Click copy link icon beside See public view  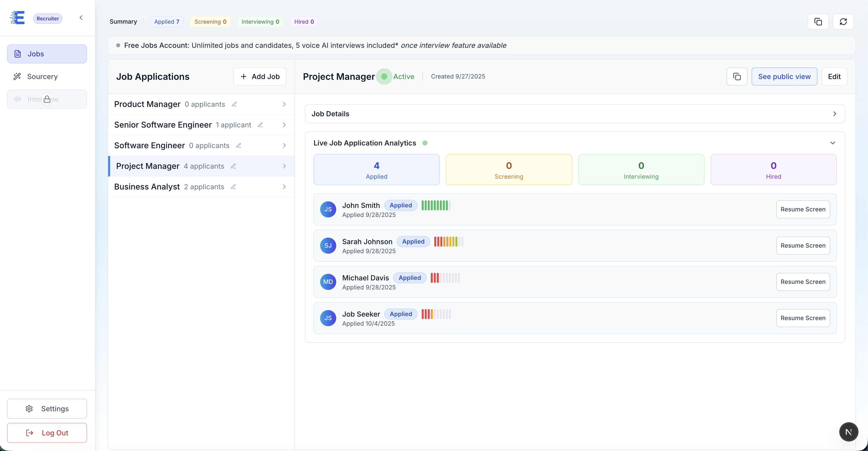point(736,77)
